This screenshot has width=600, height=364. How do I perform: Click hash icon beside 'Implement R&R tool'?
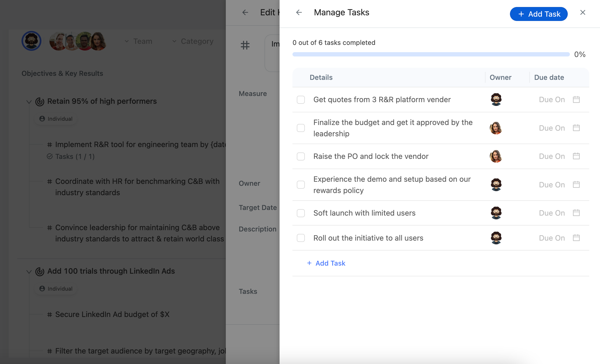click(49, 145)
